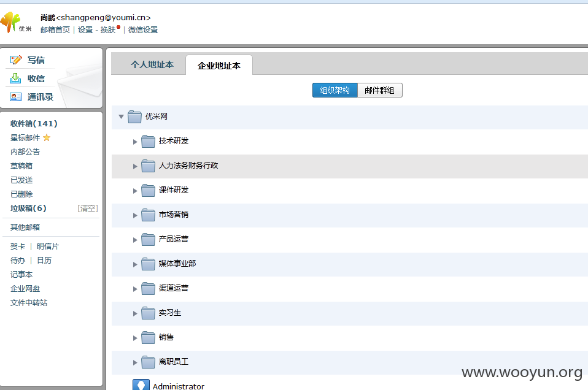Open 日历 calendar link
This screenshot has width=588, height=390.
click(44, 261)
